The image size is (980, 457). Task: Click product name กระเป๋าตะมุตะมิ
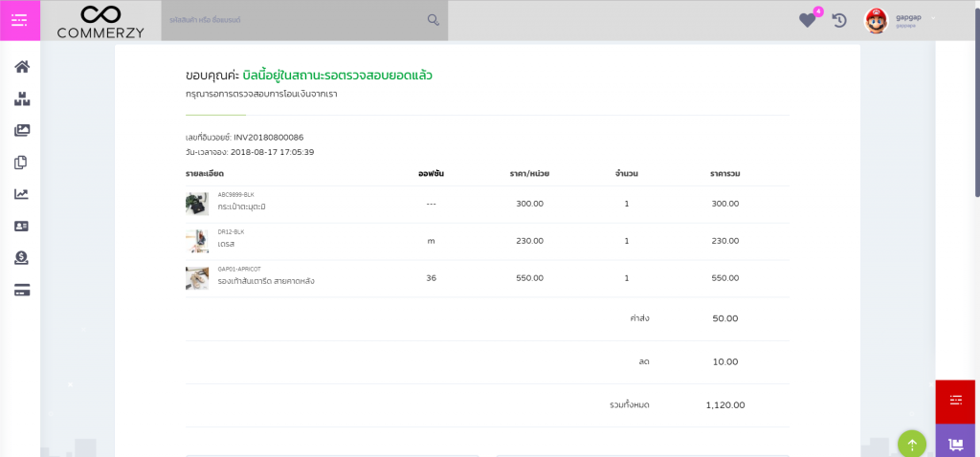tap(241, 206)
